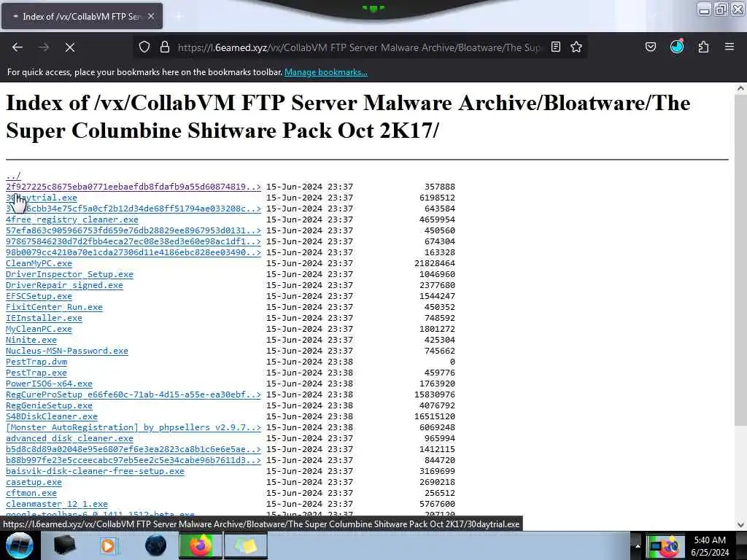Open baisvik-disk-cleaner-free-setup.exe link
This screenshot has width=747, height=560.
pyautogui.click(x=96, y=472)
